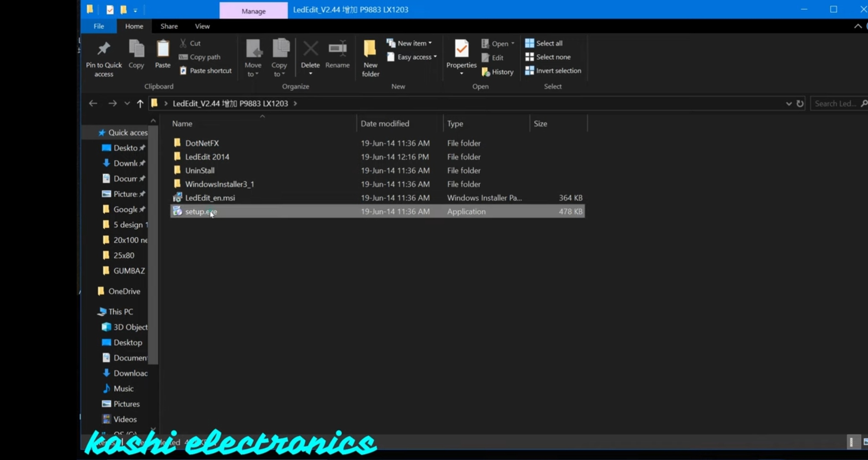Viewport: 868px width, 460px height.
Task: Switch to the View ribbon tab
Action: (202, 26)
